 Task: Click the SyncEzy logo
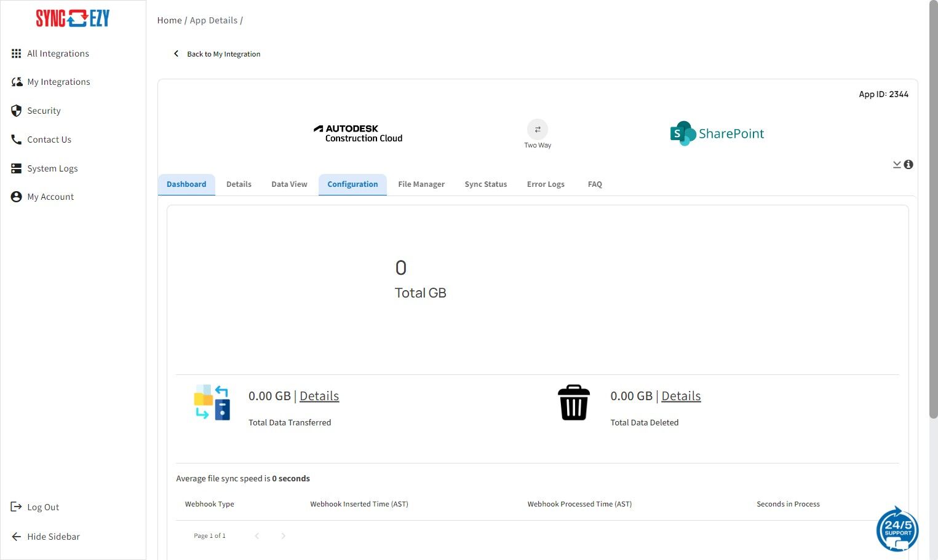[73, 18]
